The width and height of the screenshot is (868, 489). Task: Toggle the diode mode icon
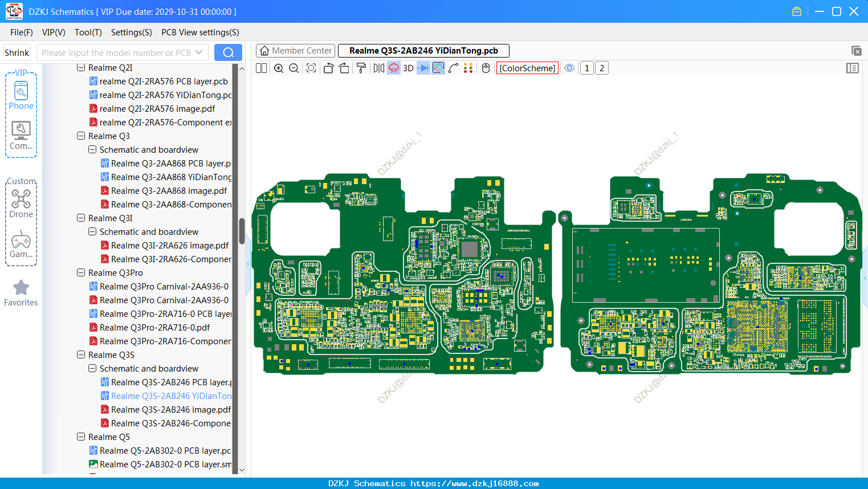[423, 68]
